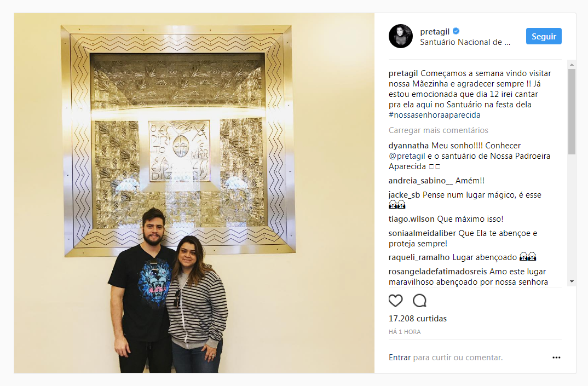Open the pretagil username in header
Viewport: 588px width, 386px height.
(x=435, y=32)
